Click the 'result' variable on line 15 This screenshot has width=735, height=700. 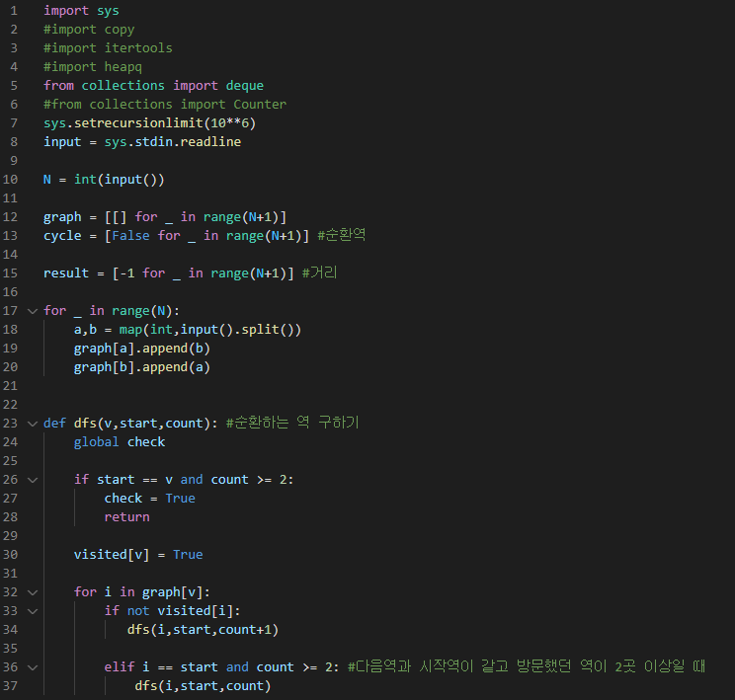pyautogui.click(x=66, y=273)
